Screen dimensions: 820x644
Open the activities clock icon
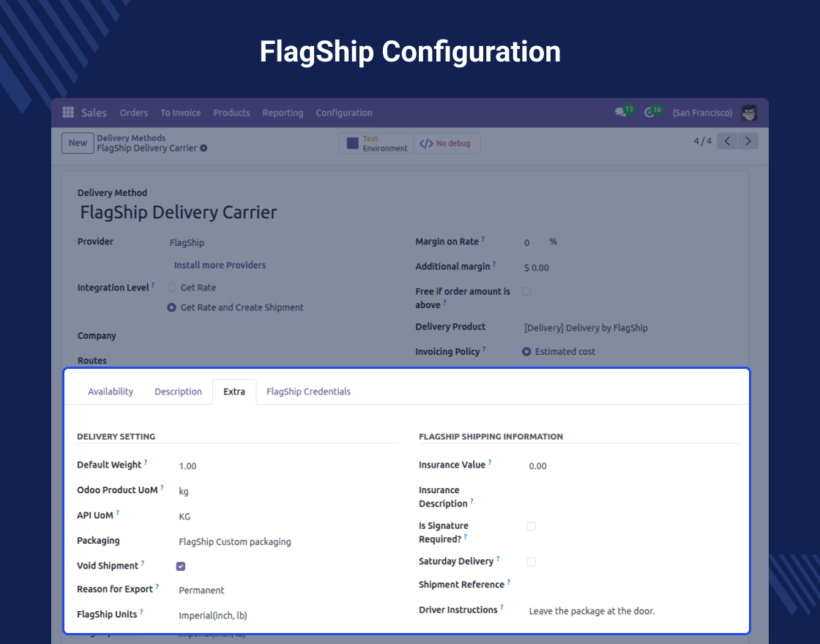[x=649, y=113]
